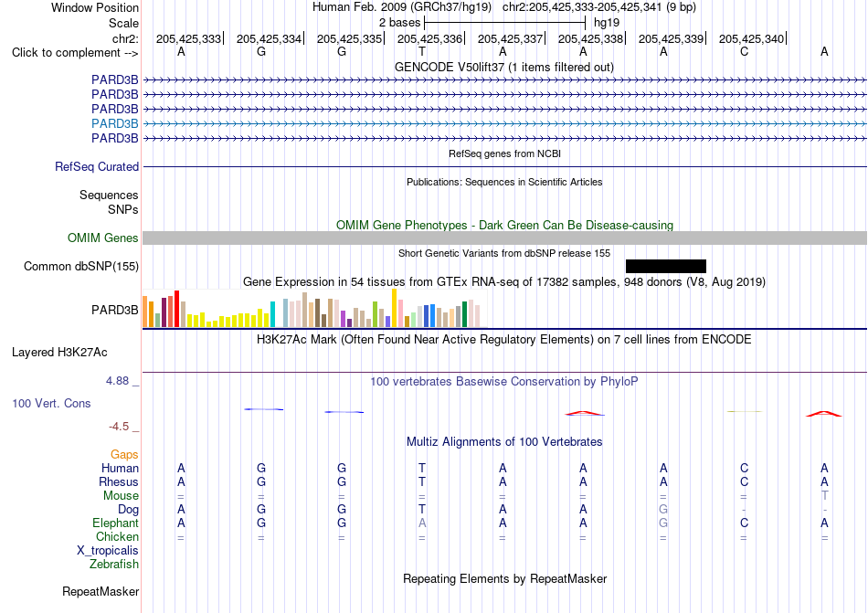Open the RefSeq Curated track label
This screenshot has width=868, height=613.
pyautogui.click(x=97, y=166)
